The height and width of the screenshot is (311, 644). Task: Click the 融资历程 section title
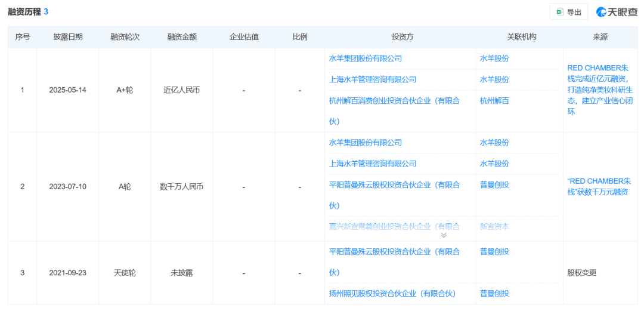(x=24, y=12)
